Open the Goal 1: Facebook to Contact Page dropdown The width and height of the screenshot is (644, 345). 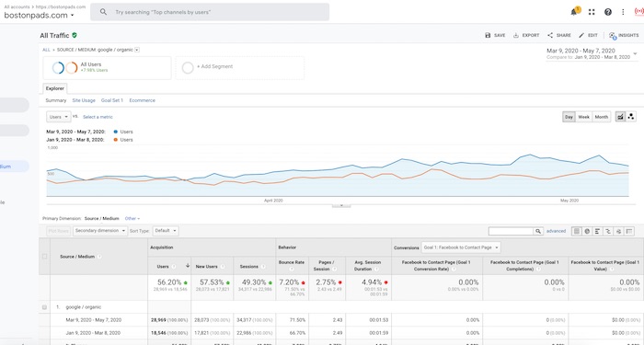461,247
